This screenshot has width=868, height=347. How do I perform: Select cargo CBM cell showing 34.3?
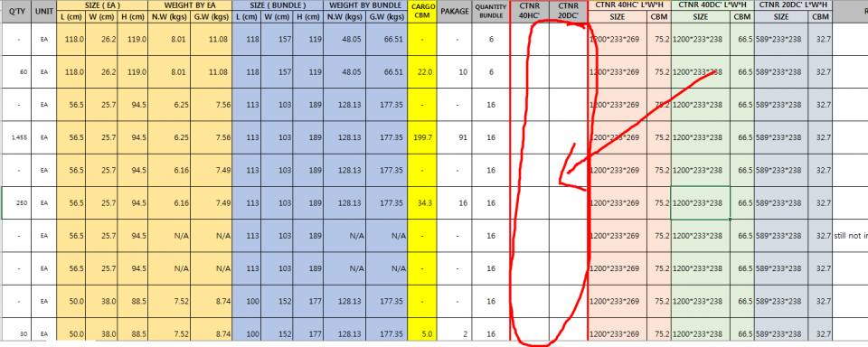click(422, 203)
